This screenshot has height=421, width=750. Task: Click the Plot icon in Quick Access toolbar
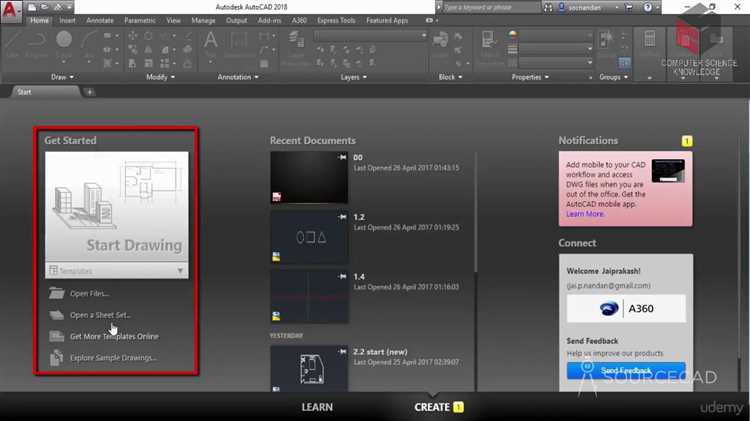point(58,7)
